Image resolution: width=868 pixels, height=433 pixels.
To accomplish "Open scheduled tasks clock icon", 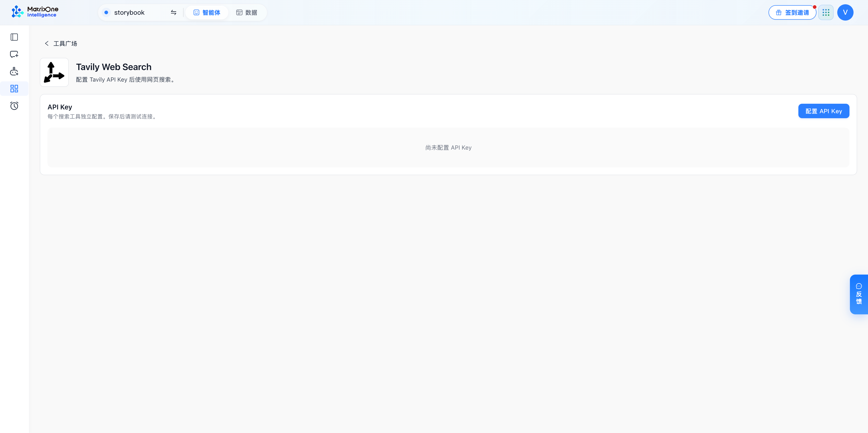I will point(14,106).
